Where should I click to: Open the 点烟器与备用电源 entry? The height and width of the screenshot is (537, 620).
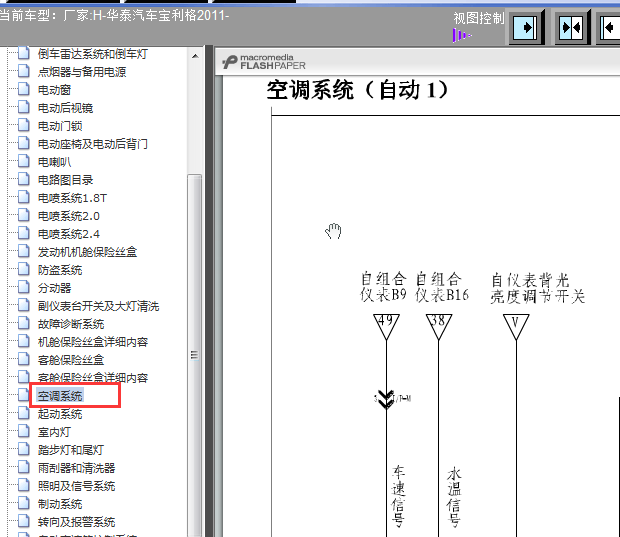point(82,72)
